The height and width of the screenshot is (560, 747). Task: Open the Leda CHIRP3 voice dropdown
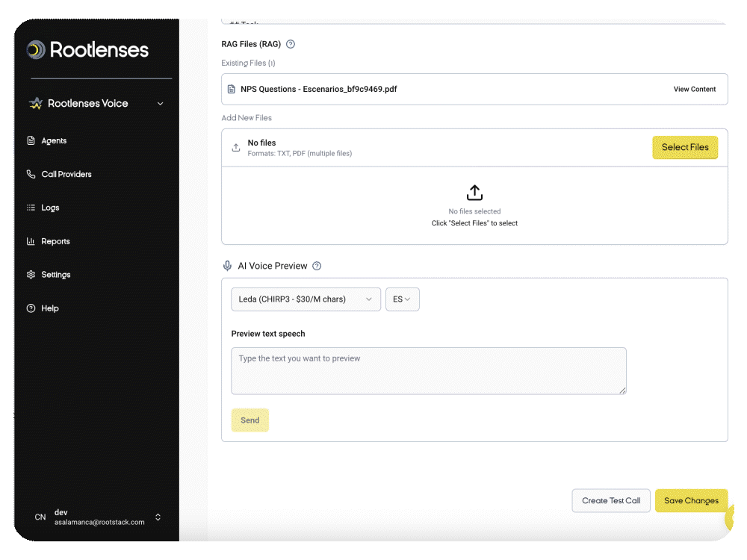point(306,299)
